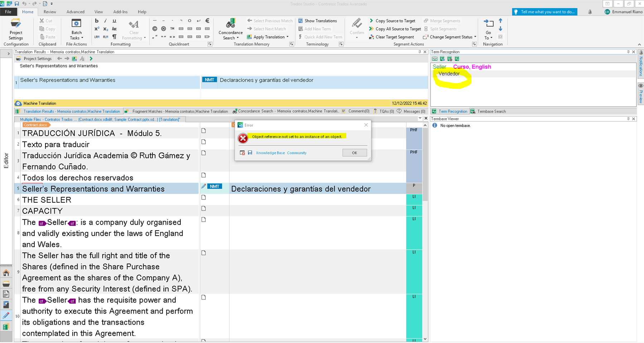Image resolution: width=644 pixels, height=343 pixels.
Task: Apply superscript formatting
Action: (x=97, y=29)
